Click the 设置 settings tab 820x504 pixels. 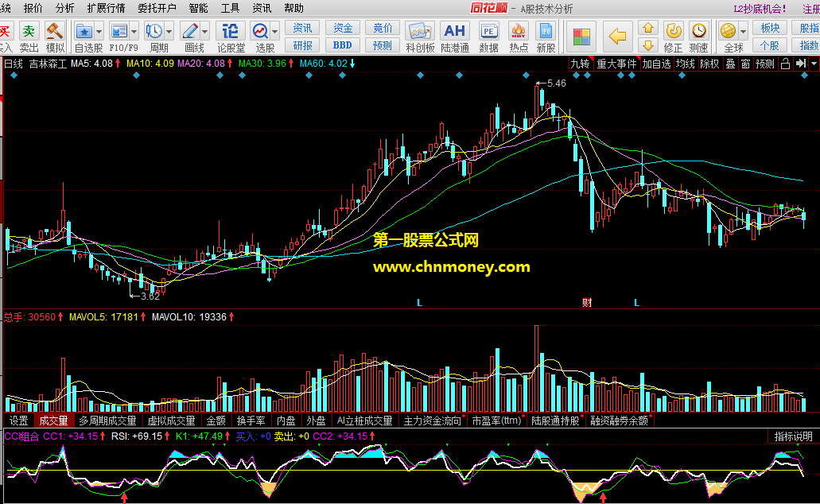19,421
